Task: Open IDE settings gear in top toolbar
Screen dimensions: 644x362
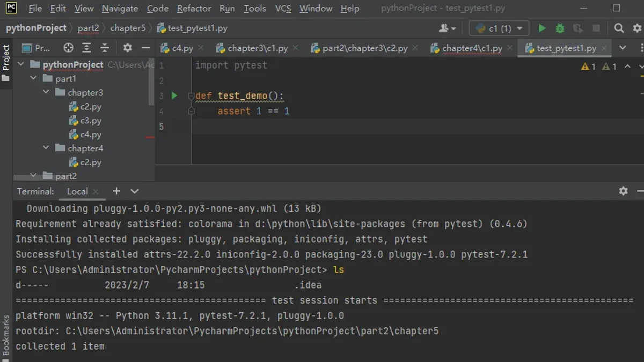Action: (637, 28)
